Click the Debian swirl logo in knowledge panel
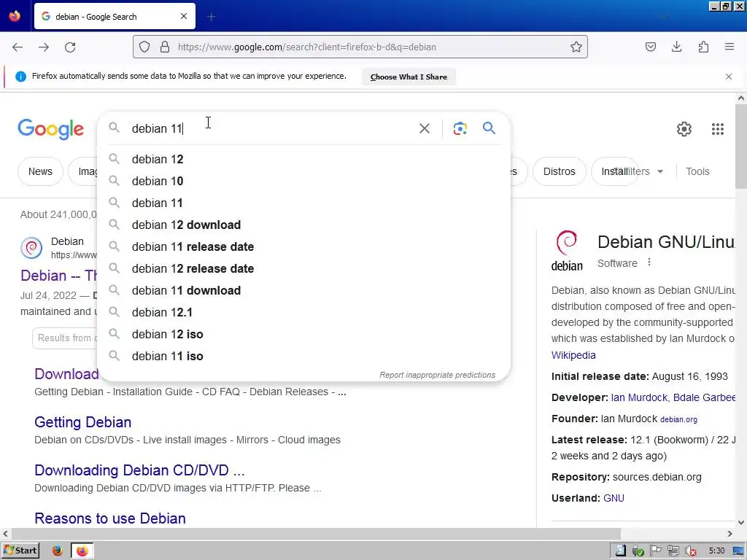The image size is (747, 560). (x=567, y=251)
